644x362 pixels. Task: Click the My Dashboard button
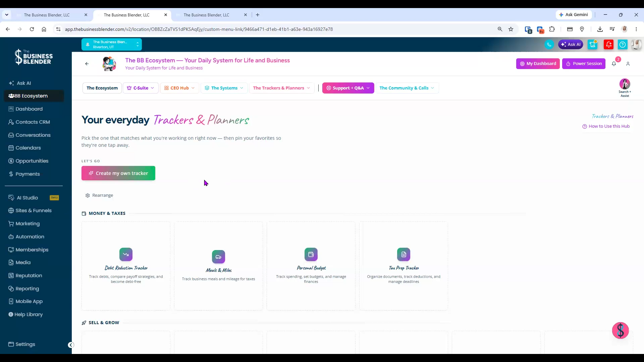coord(538,64)
